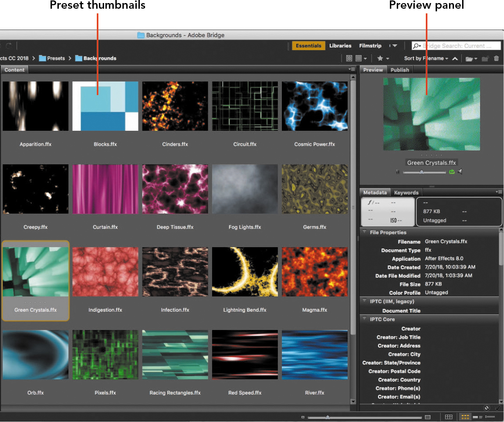Viewport: 504px width, 422px height.
Task: Select the Essentials workspace button
Action: click(x=308, y=45)
